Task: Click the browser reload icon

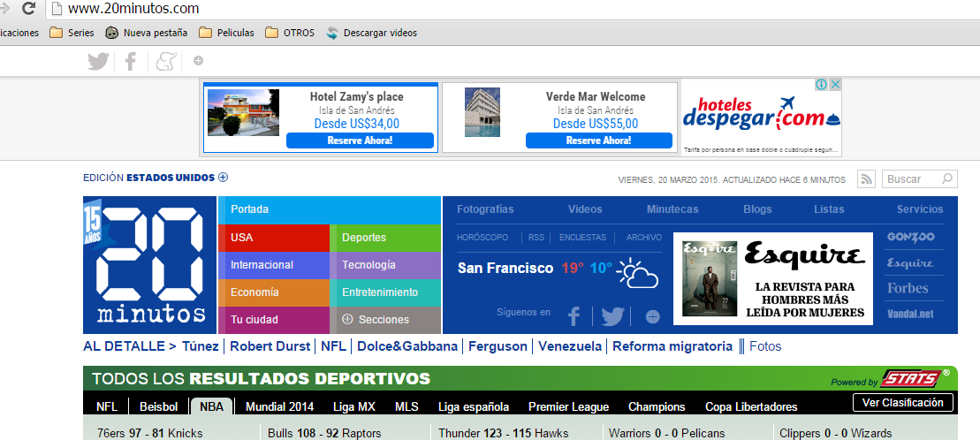Action: pyautogui.click(x=28, y=9)
